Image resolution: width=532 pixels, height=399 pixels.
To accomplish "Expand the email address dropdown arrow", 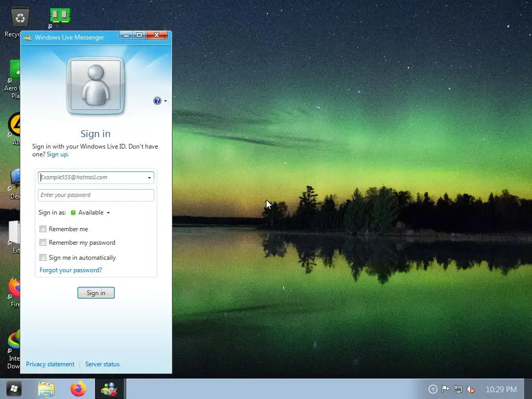I will click(149, 178).
